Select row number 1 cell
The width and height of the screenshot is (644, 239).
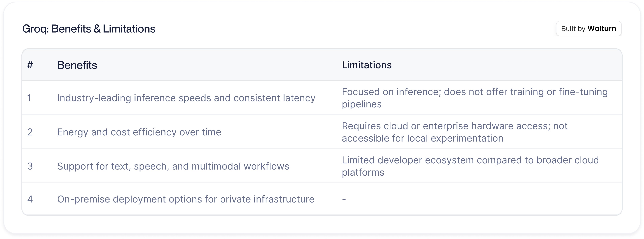[29, 98]
